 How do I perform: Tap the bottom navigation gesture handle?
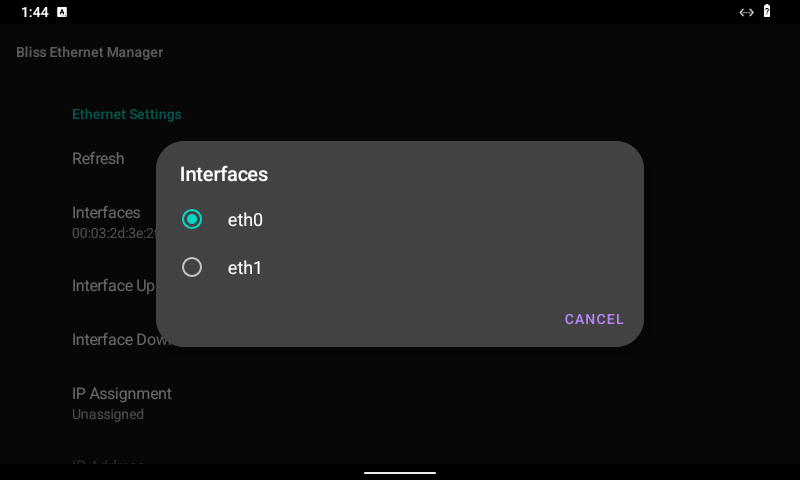coord(400,472)
